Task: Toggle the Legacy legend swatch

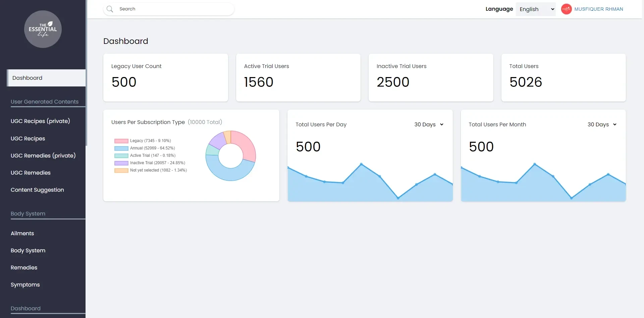Action: (121, 141)
